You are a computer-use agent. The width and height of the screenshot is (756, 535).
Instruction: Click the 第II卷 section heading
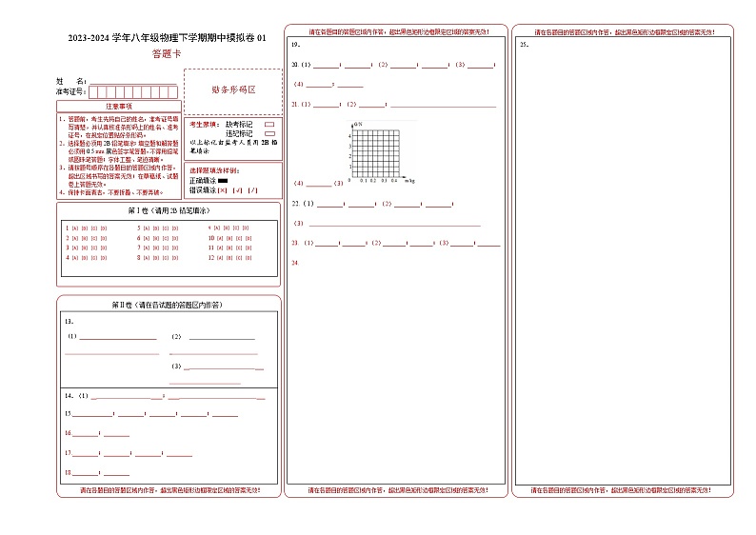pos(167,305)
